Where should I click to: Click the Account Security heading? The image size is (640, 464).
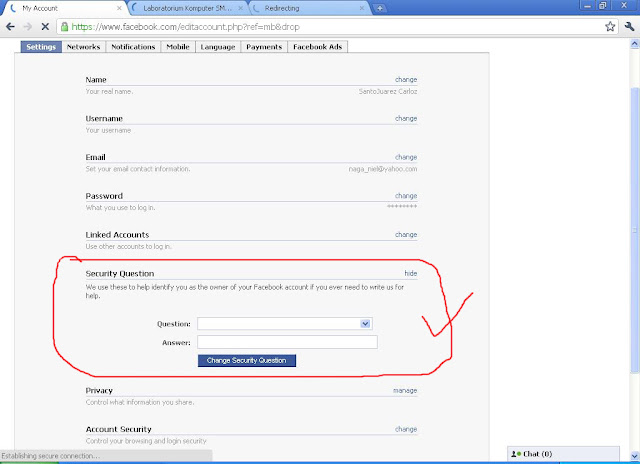(x=118, y=429)
